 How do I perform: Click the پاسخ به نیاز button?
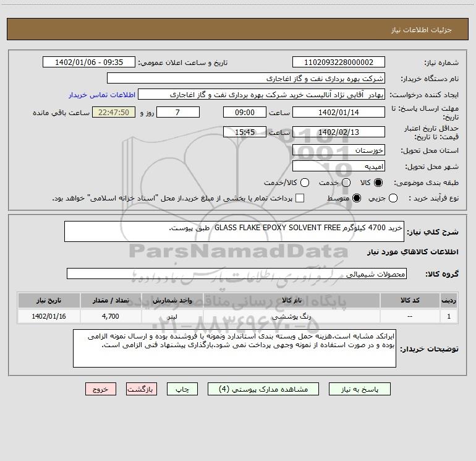tap(360, 389)
